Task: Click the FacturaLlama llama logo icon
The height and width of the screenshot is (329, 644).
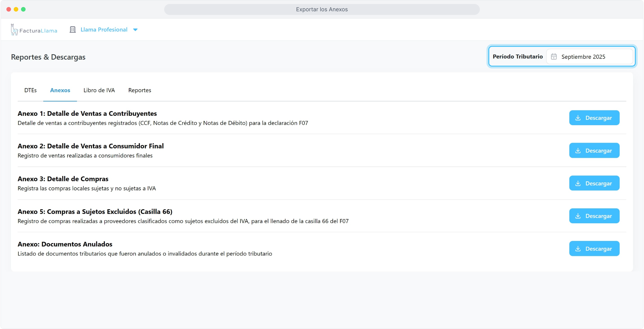Action: pyautogui.click(x=14, y=30)
